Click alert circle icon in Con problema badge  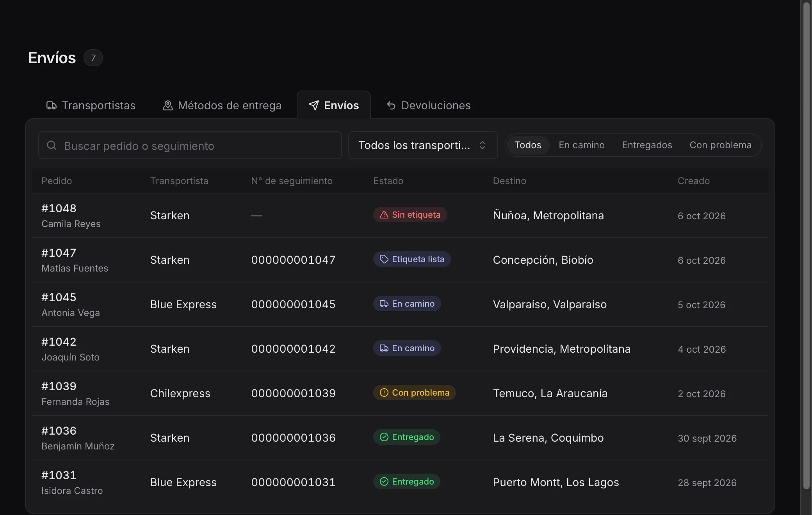384,392
